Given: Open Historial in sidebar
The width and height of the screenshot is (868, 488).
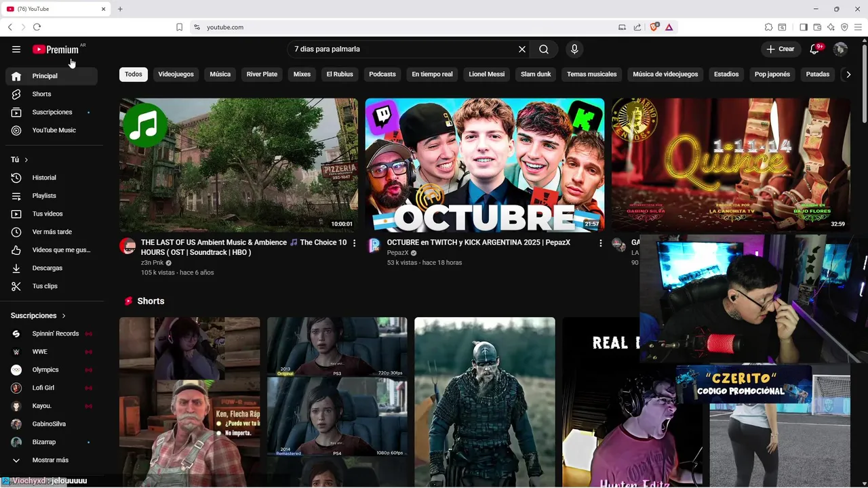Looking at the screenshot, I should pos(52,178).
